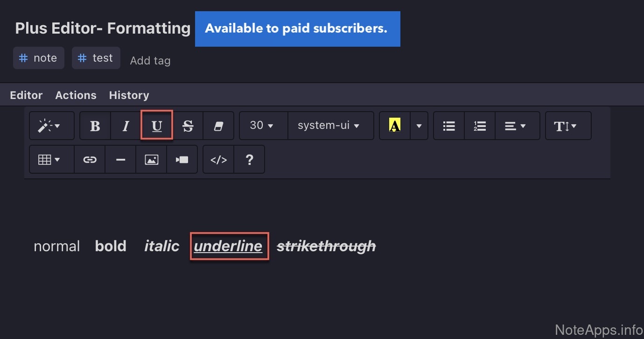Click the Add tag field
Screen dimensions: 644x339
click(150, 61)
